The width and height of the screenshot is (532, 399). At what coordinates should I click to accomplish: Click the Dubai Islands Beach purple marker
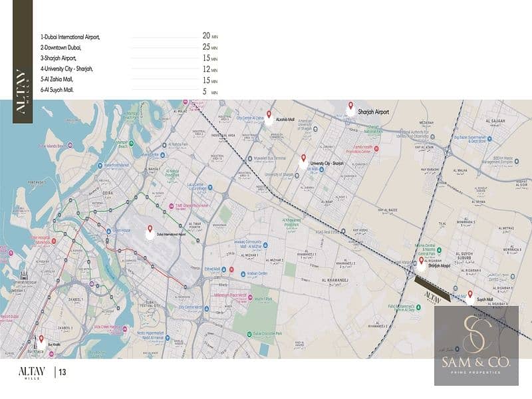(70, 145)
